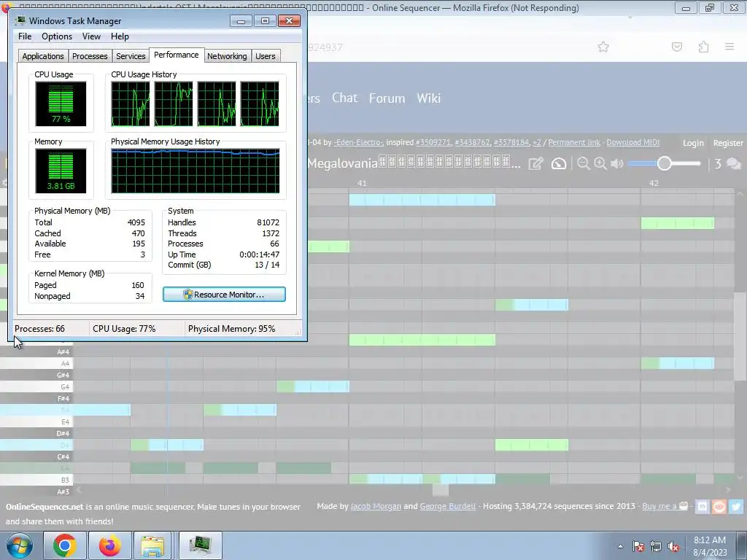Zoom out the sequencer grid
Image resolution: width=747 pixels, height=560 pixels.
click(x=583, y=164)
